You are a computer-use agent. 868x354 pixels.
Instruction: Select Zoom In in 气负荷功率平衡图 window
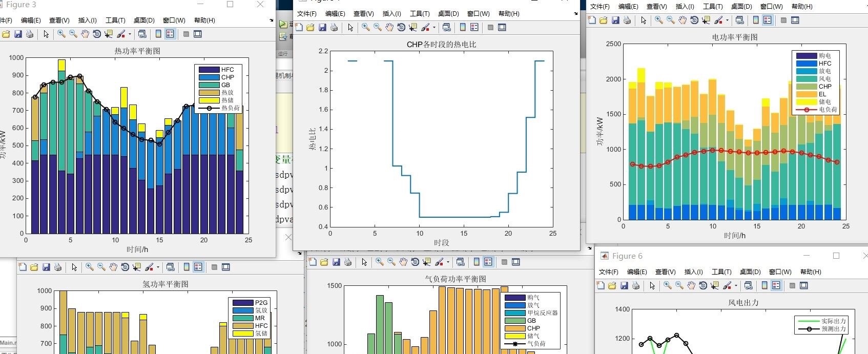click(380, 262)
